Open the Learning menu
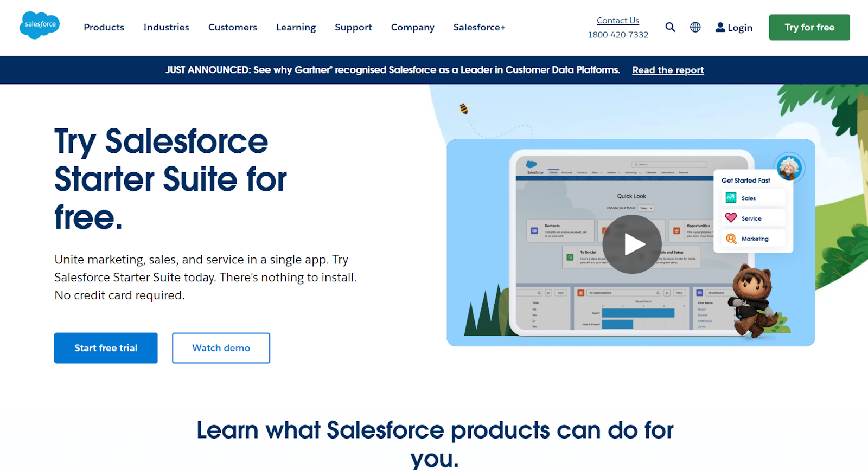 [296, 27]
